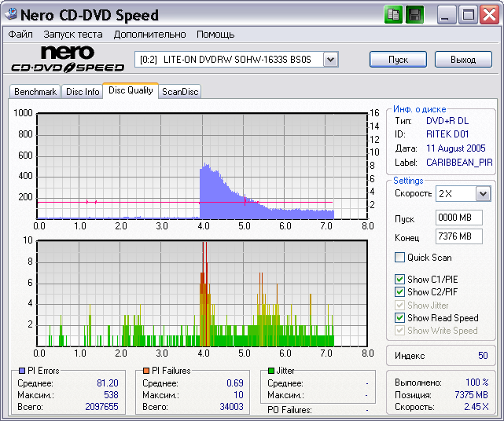The height and width of the screenshot is (421, 504).
Task: Minimize the Nero CD-DVD Speed window
Action: (x=447, y=15)
